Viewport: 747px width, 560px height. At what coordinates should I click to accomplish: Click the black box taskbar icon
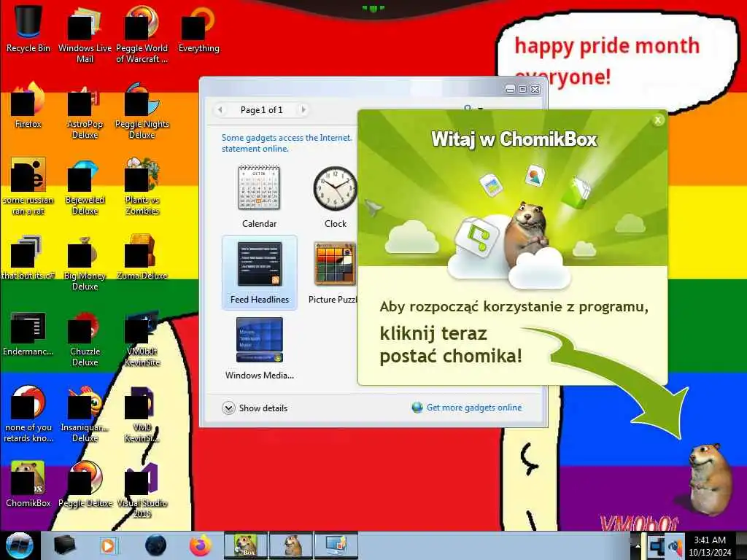coord(64,545)
